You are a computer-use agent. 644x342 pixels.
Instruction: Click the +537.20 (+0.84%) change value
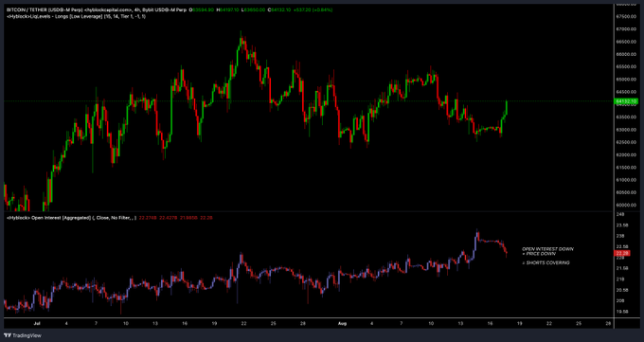pyautogui.click(x=313, y=9)
